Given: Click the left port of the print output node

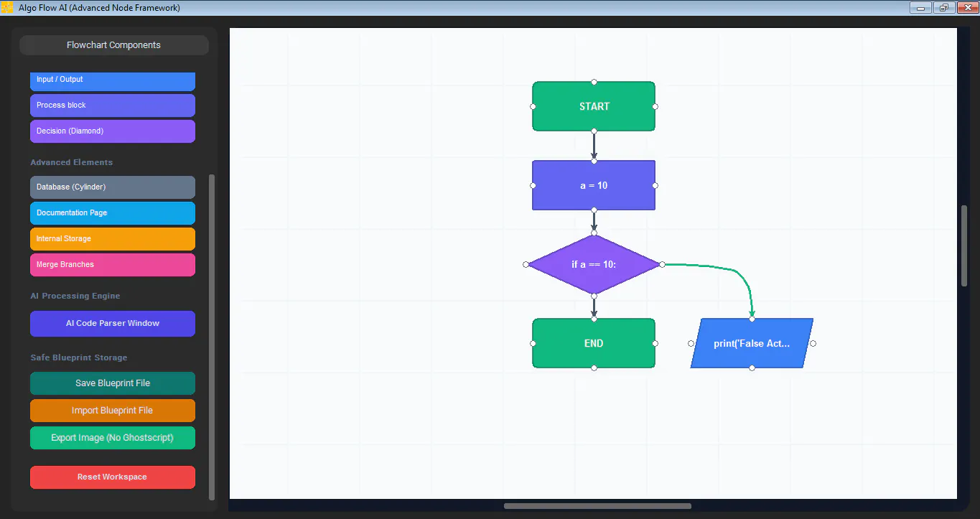Looking at the screenshot, I should point(691,343).
